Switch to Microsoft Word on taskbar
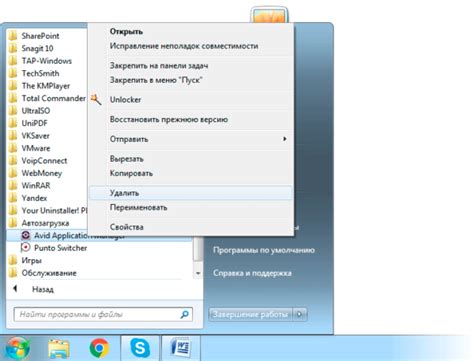This screenshot has width=474, height=361. [x=181, y=348]
